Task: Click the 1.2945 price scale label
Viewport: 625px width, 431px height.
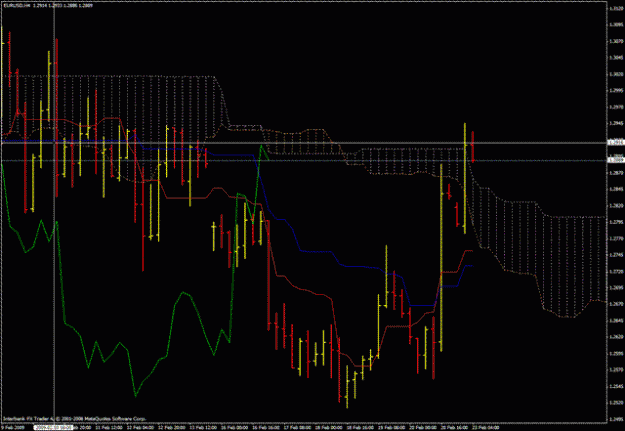Action: (615, 124)
